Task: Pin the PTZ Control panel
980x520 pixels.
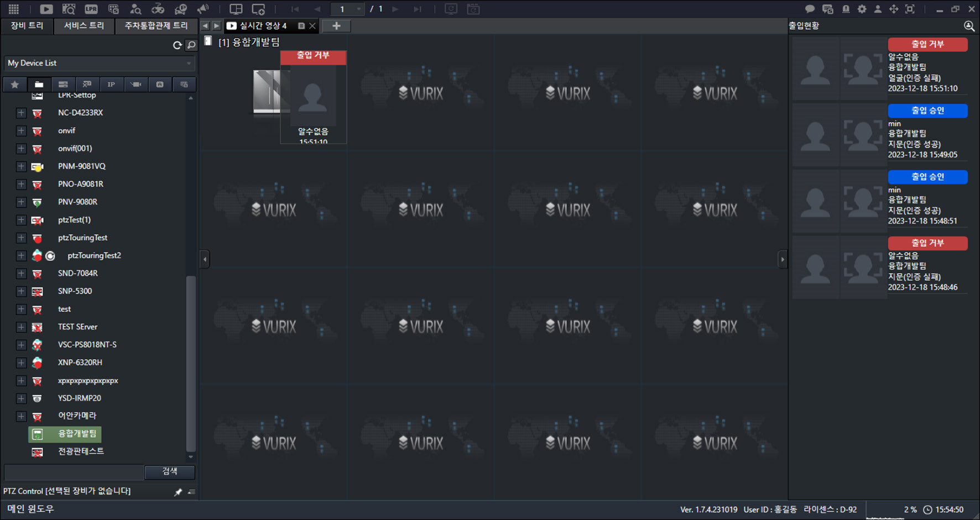Action: (178, 492)
